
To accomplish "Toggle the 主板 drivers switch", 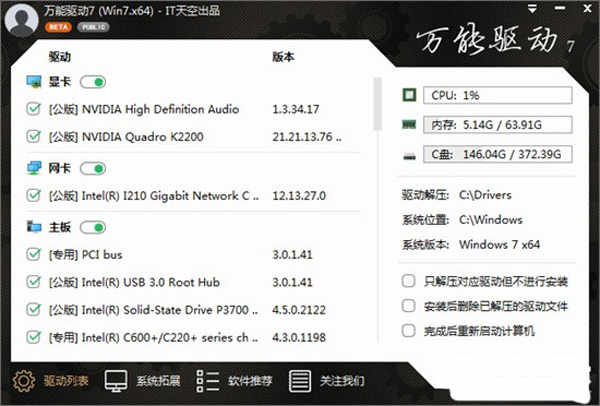I will (x=93, y=227).
